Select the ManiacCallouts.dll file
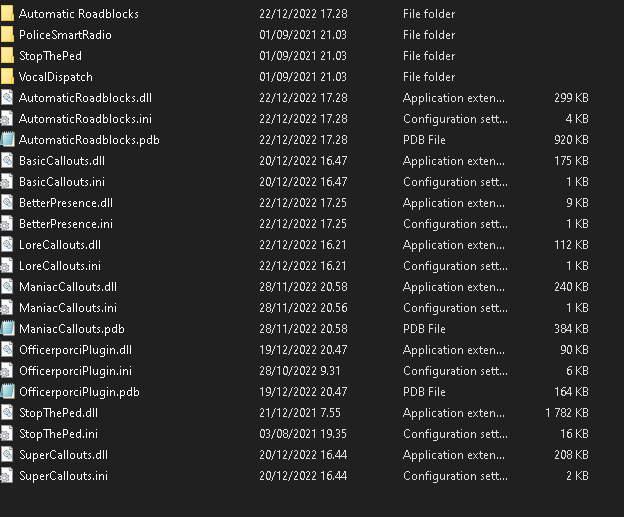 [x=67, y=287]
